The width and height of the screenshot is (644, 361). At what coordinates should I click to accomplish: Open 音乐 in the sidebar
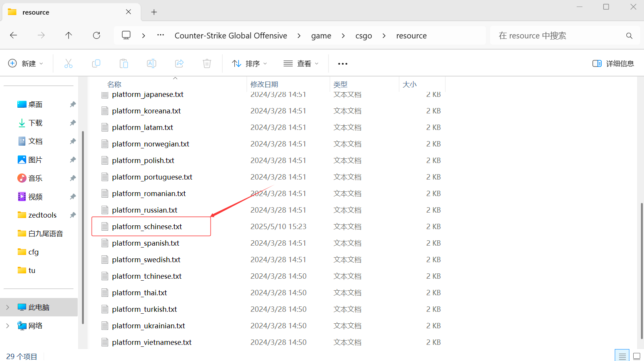tap(35, 178)
